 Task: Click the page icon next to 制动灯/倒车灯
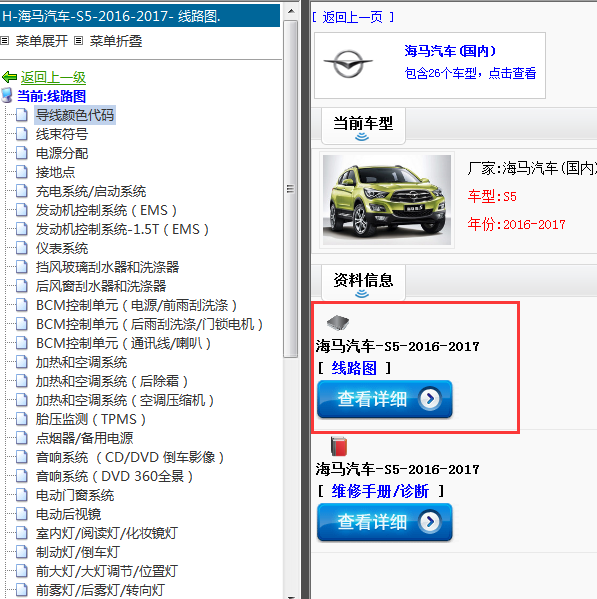coord(22,552)
